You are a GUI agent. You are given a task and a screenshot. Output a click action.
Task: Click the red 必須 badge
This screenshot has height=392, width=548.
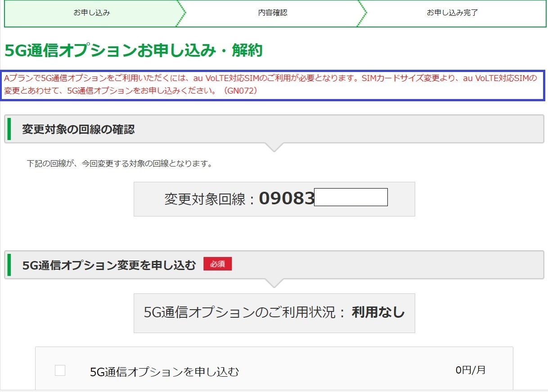click(x=217, y=264)
